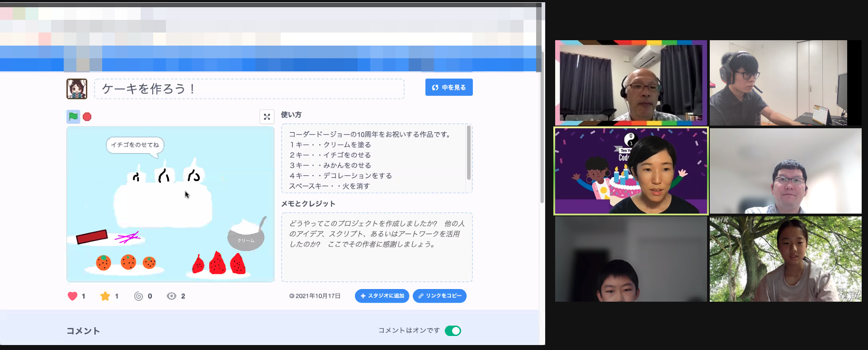The image size is (868, 350).
Task: Click the views eye icon
Action: (x=171, y=296)
